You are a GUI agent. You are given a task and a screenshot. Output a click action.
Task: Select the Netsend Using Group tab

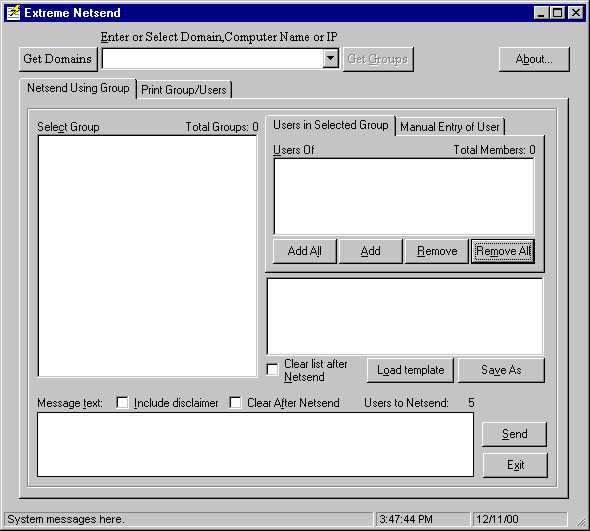78,88
